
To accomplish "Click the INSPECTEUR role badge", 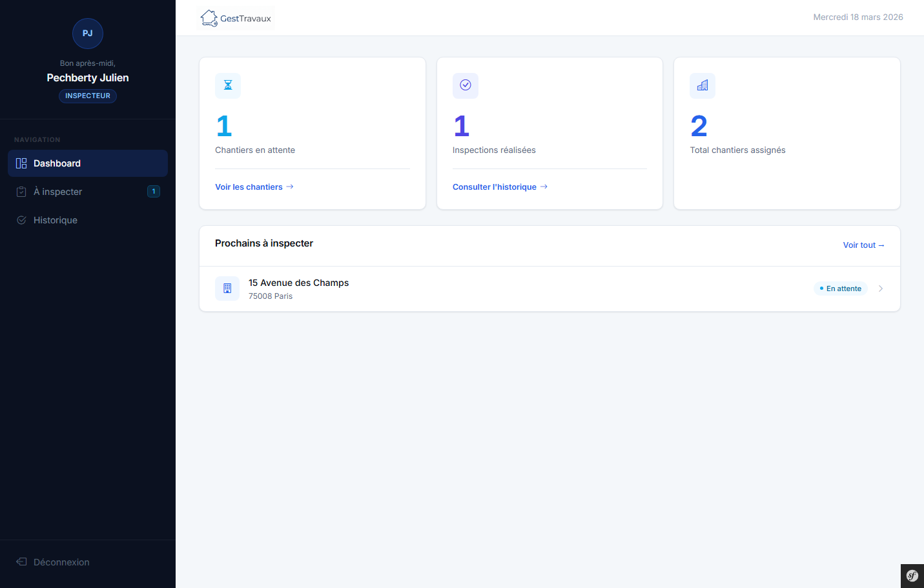I will pyautogui.click(x=88, y=96).
